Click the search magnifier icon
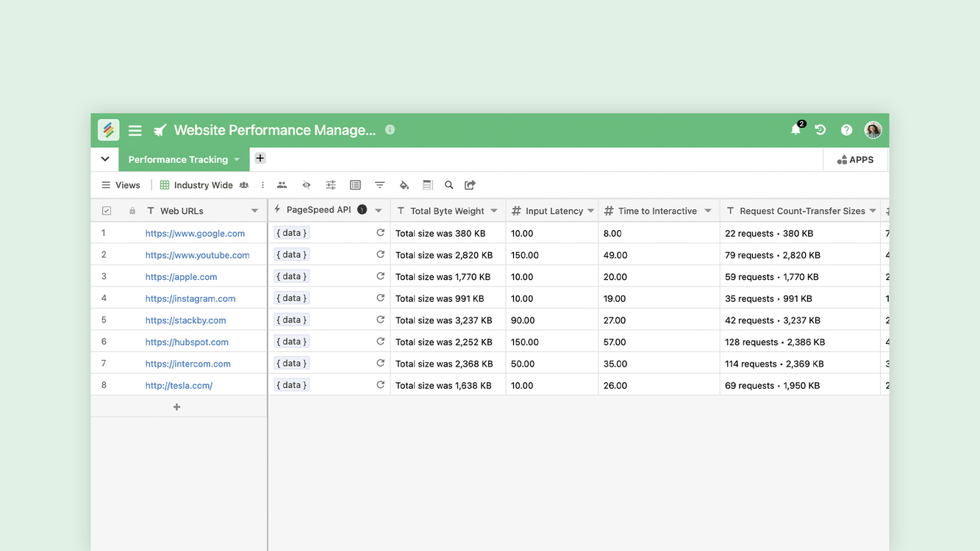Image resolution: width=980 pixels, height=551 pixels. (x=448, y=185)
